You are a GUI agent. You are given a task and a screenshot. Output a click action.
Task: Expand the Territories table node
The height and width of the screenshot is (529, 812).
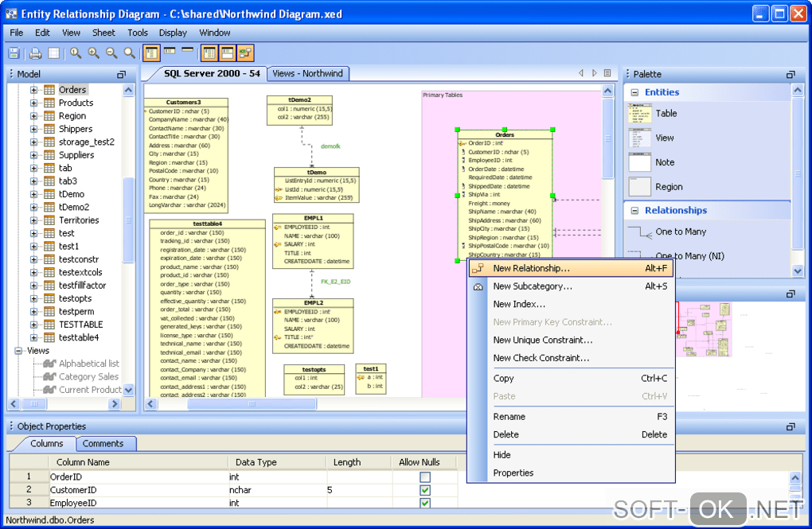click(33, 220)
